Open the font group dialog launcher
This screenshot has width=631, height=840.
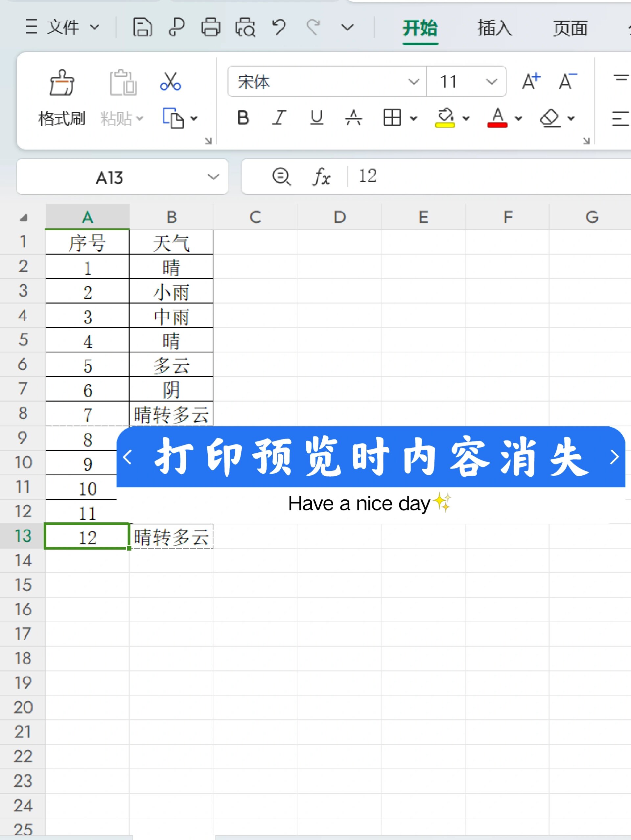pos(586,141)
